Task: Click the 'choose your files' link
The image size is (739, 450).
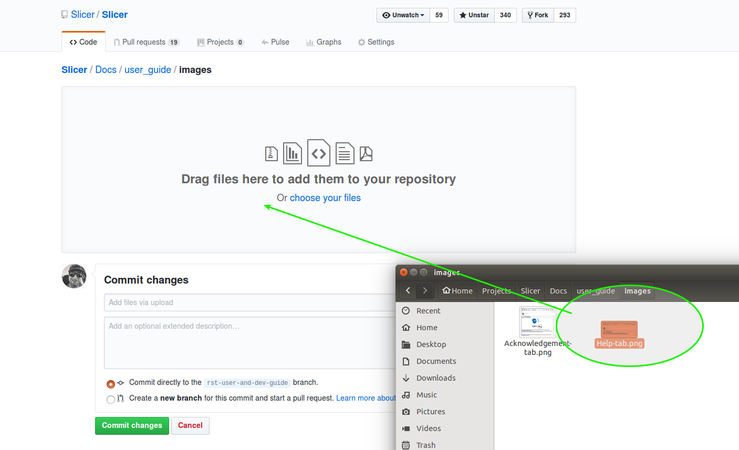Action: (325, 198)
